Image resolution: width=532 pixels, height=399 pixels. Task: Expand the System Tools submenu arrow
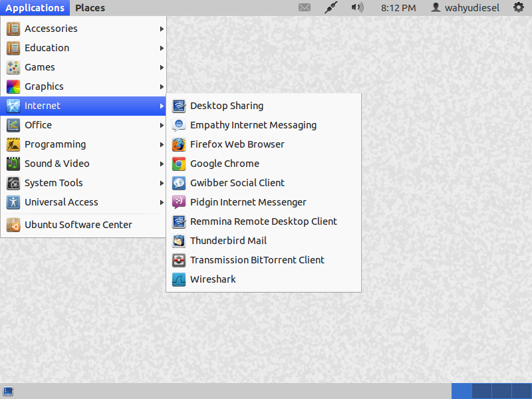(x=162, y=184)
